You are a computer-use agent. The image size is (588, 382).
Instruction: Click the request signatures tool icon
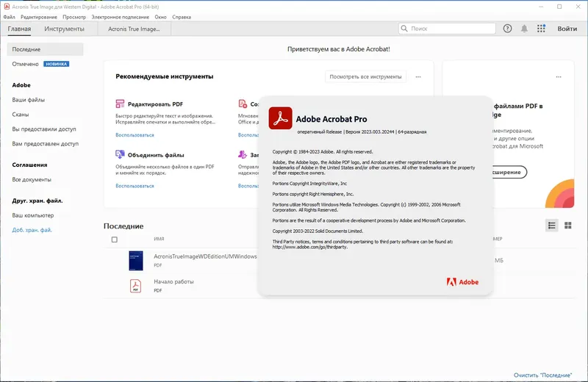[x=243, y=154]
